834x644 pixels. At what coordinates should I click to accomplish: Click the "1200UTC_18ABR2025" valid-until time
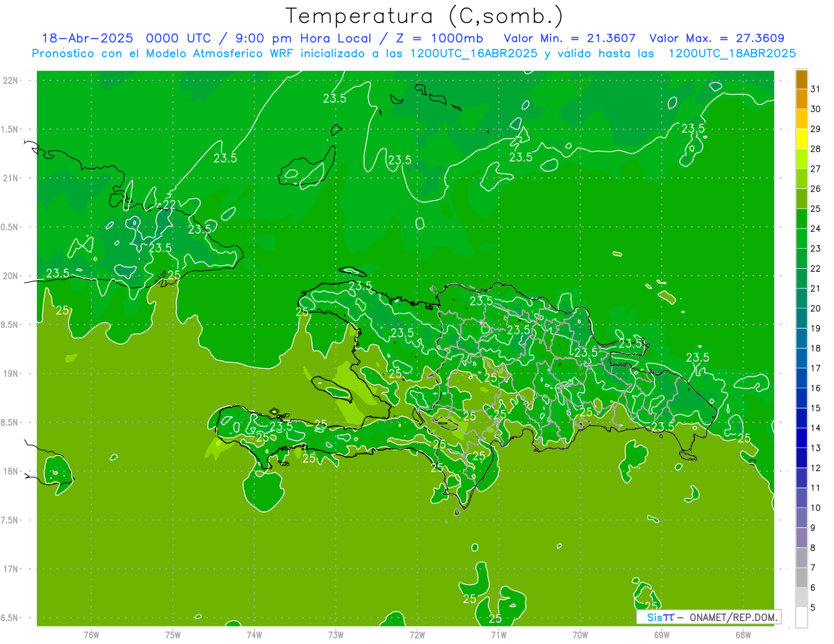point(732,53)
